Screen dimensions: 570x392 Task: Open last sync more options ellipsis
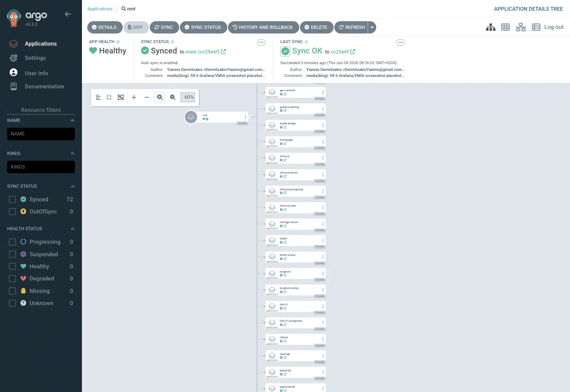pyautogui.click(x=400, y=42)
